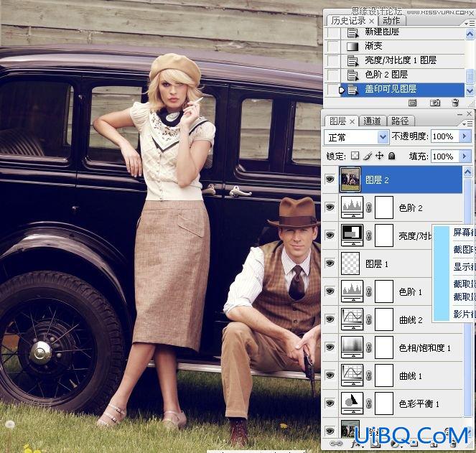This screenshot has width=476, height=453.
Task: Click the link icon on 色阶 1 layer
Action: pos(369,291)
